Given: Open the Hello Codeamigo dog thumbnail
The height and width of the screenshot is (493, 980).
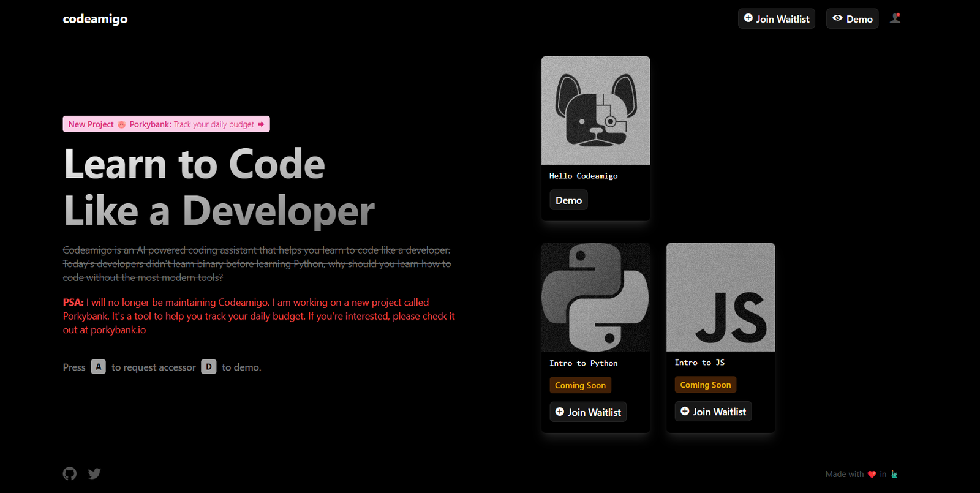Looking at the screenshot, I should 595,111.
